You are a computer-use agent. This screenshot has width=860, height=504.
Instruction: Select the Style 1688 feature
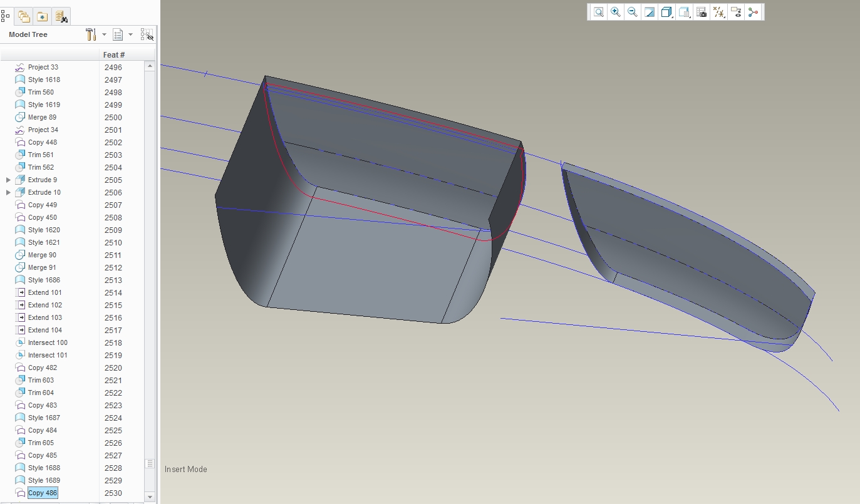click(44, 468)
